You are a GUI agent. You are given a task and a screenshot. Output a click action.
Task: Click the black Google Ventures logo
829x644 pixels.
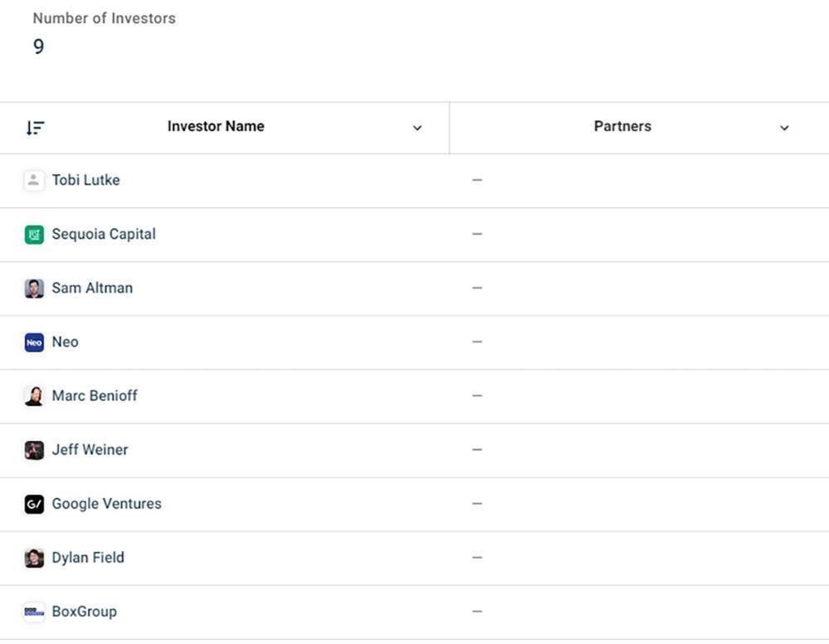coord(34,504)
